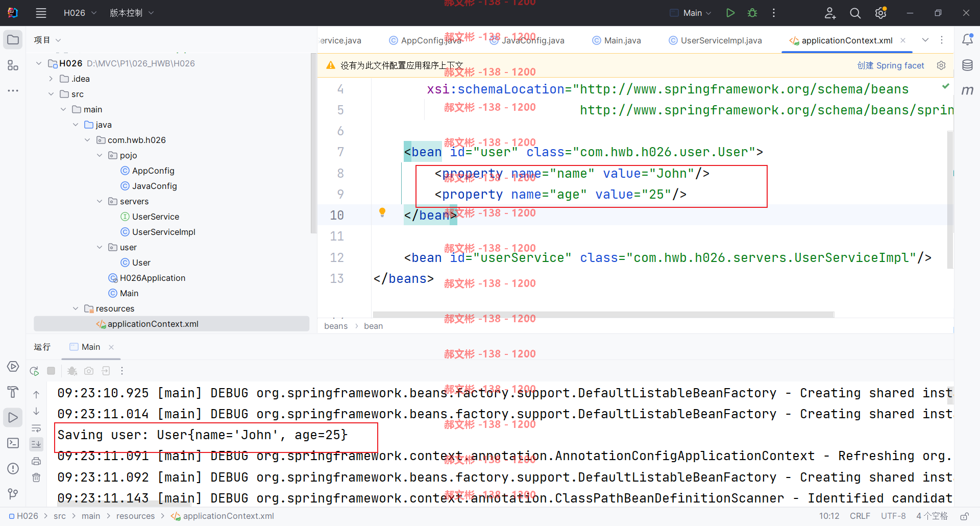Click the editor horizontal scrollbar
This screenshot has width=980, height=526.
(603, 314)
